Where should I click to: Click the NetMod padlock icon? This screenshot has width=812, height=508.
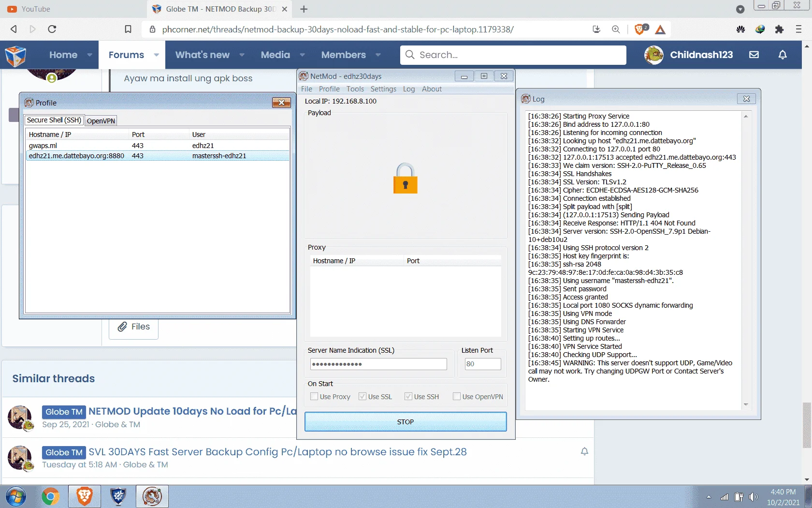tap(405, 179)
